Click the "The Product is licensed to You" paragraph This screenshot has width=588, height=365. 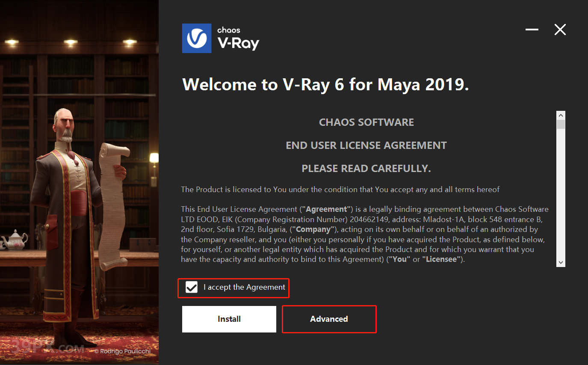pyautogui.click(x=340, y=189)
